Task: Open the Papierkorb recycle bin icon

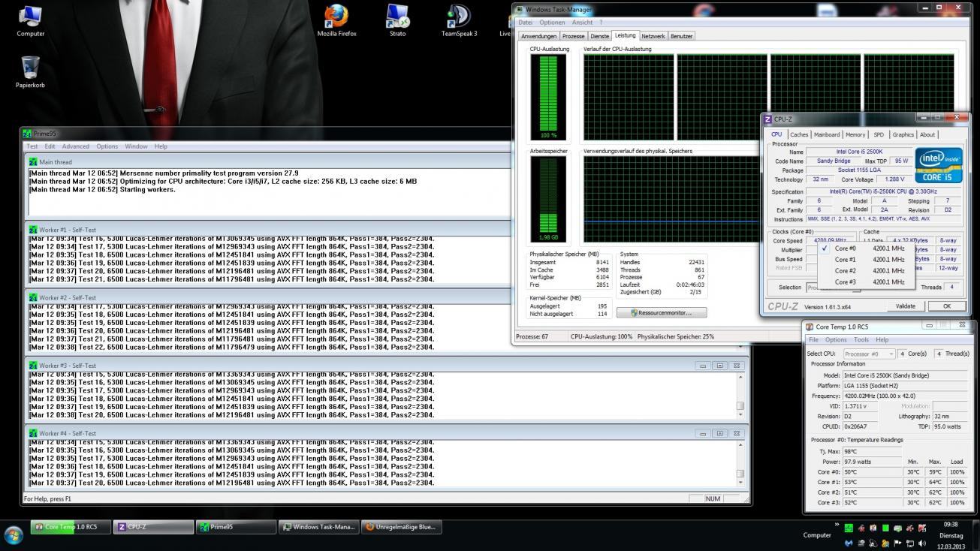Action: pyautogui.click(x=30, y=72)
